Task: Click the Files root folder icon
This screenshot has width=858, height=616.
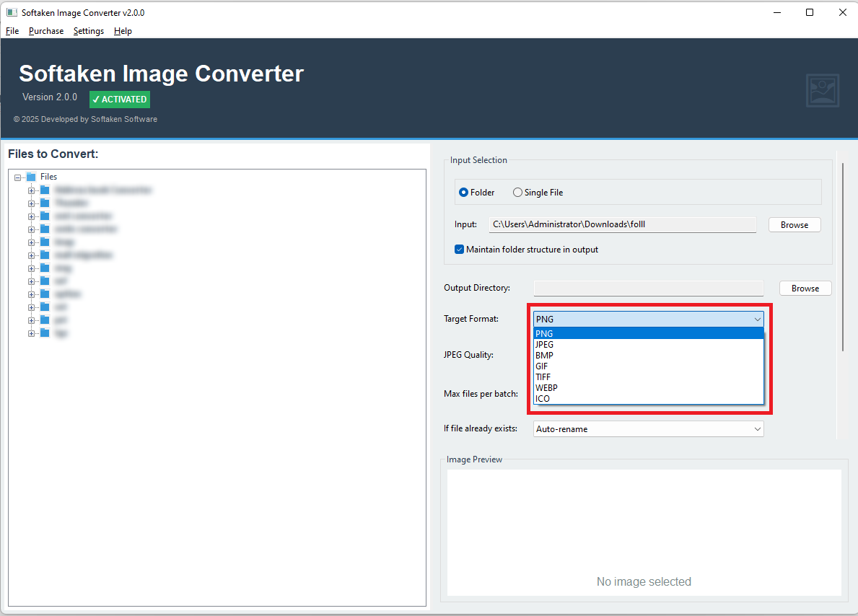Action: pyautogui.click(x=31, y=177)
